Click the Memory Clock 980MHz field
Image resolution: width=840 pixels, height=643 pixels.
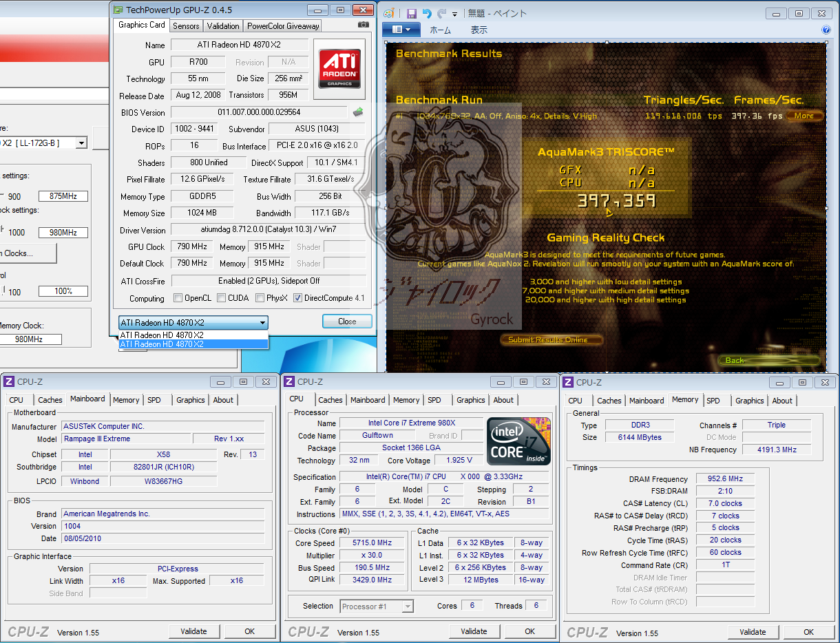[x=30, y=339]
